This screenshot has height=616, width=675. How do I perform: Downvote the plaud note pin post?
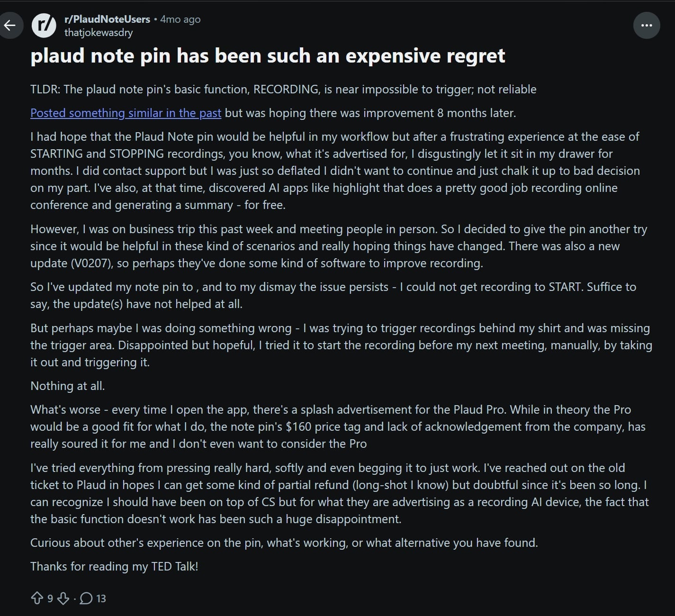pos(63,598)
